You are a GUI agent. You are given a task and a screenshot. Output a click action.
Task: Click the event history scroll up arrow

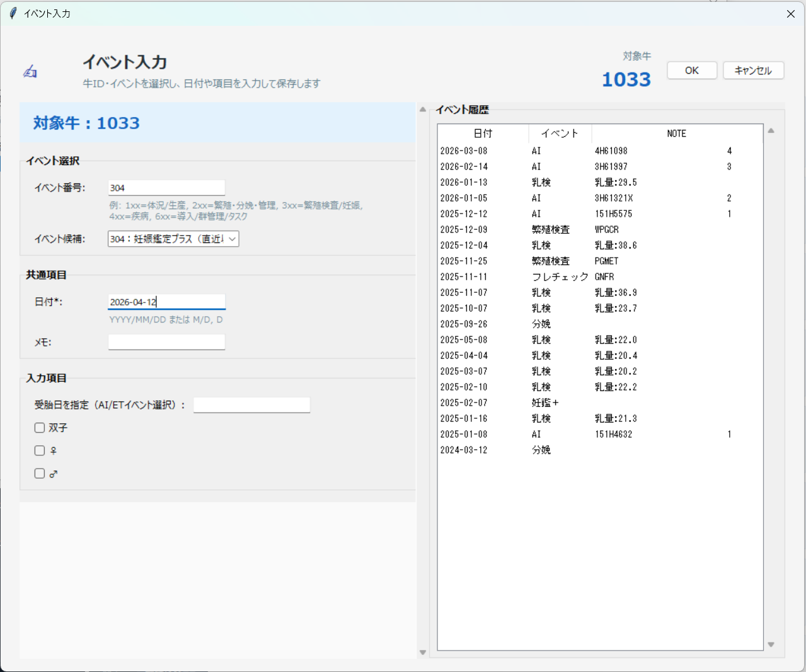[x=771, y=131]
